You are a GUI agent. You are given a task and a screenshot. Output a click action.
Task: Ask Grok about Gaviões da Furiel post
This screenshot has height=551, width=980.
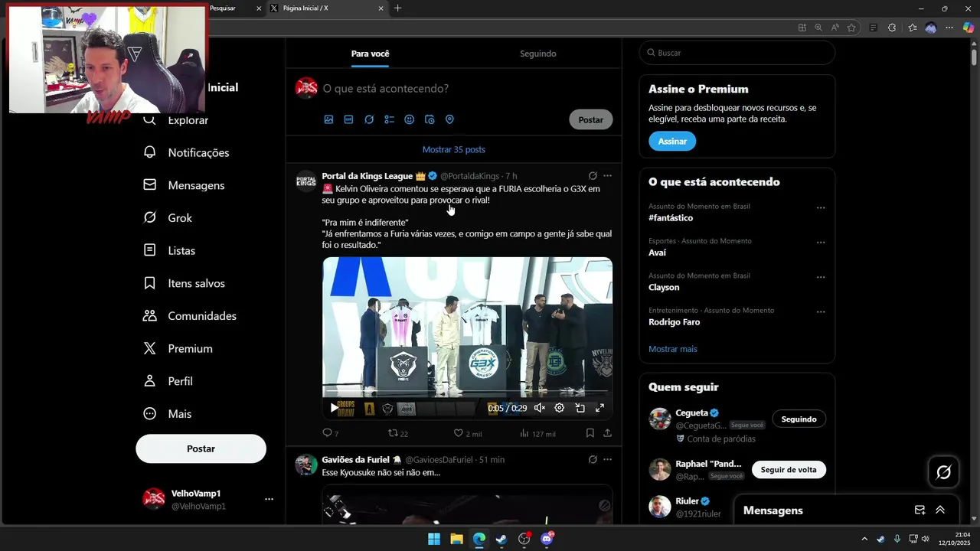593,460
